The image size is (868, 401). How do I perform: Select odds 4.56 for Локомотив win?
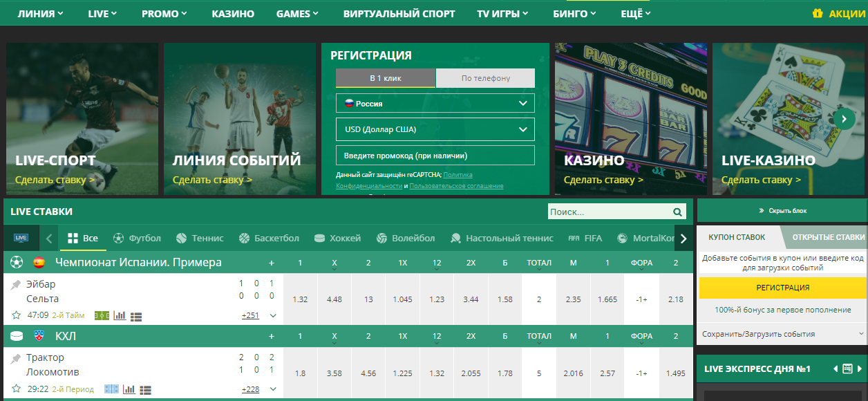coord(368,373)
